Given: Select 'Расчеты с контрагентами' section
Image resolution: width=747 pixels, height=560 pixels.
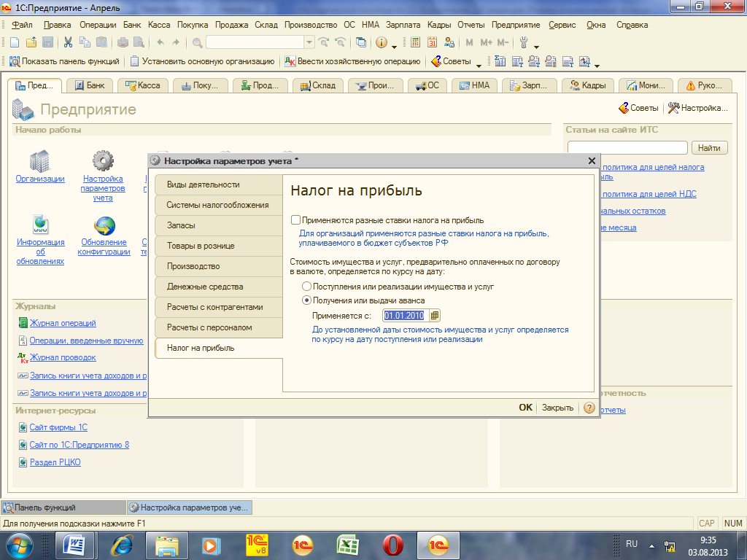Looking at the screenshot, I should (x=219, y=307).
